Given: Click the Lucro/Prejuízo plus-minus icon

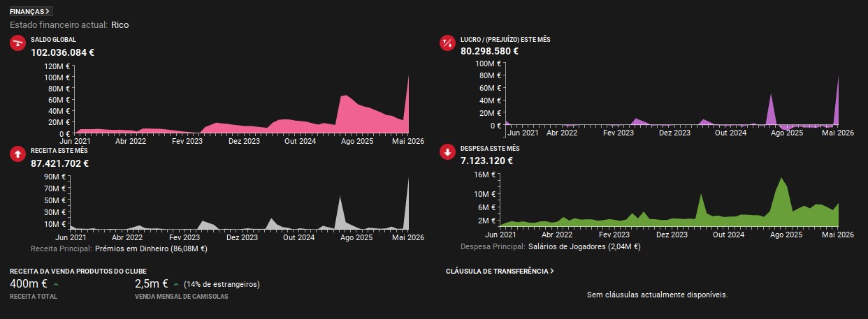Looking at the screenshot, I should [447, 44].
